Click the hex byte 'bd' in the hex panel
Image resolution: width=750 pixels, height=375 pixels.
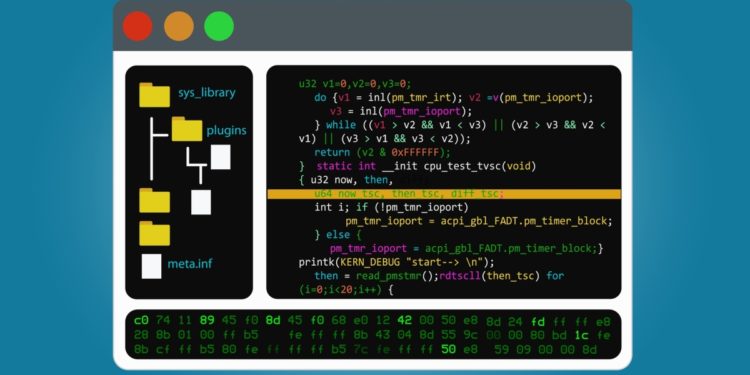click(559, 335)
